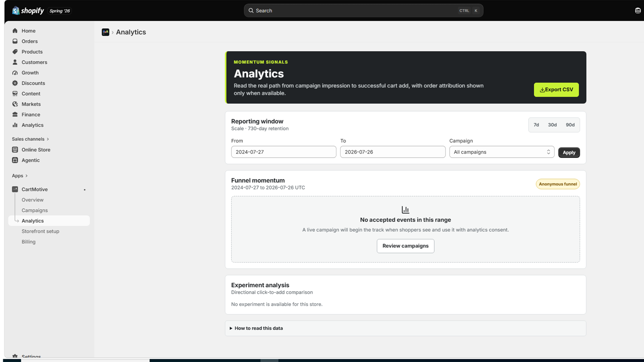Click the Anonymous funnel badge
The width and height of the screenshot is (644, 362).
click(x=557, y=184)
